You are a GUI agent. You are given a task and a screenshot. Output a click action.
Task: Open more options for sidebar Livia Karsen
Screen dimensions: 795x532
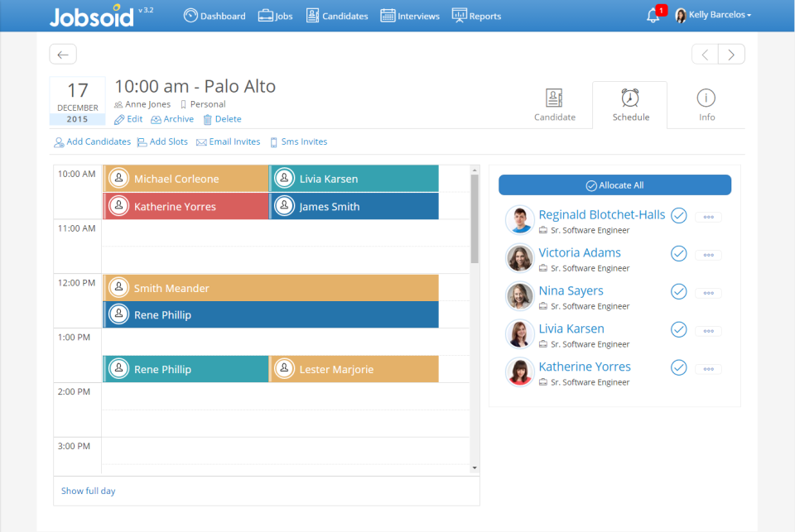pos(708,331)
